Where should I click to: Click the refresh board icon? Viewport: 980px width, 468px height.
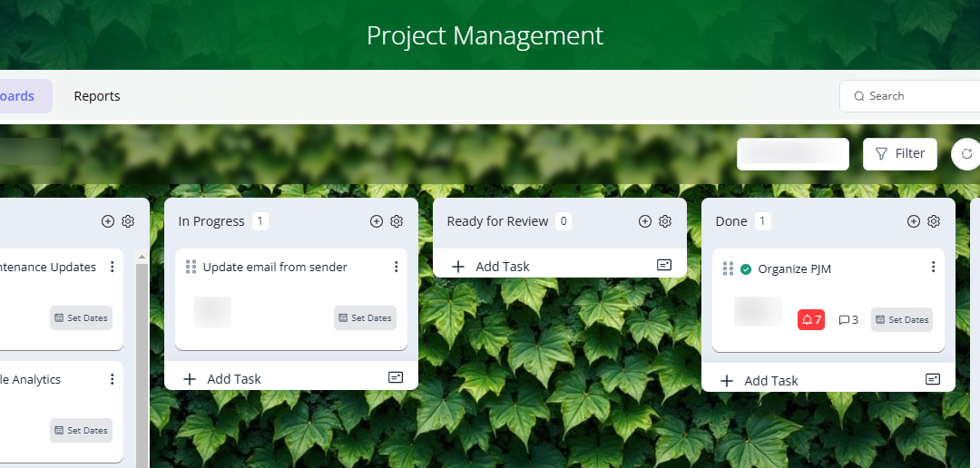(966, 153)
